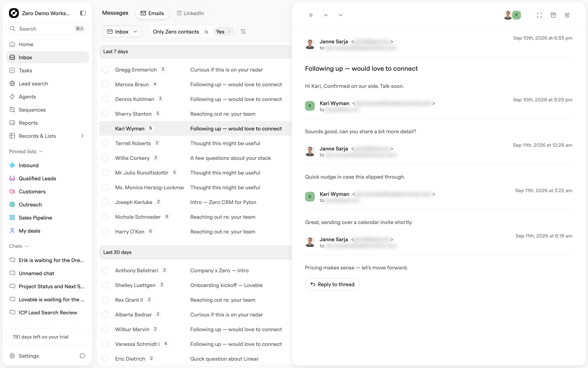Open the Inbox folder dropdown
Image resolution: width=588 pixels, height=368 pixels.
[122, 32]
